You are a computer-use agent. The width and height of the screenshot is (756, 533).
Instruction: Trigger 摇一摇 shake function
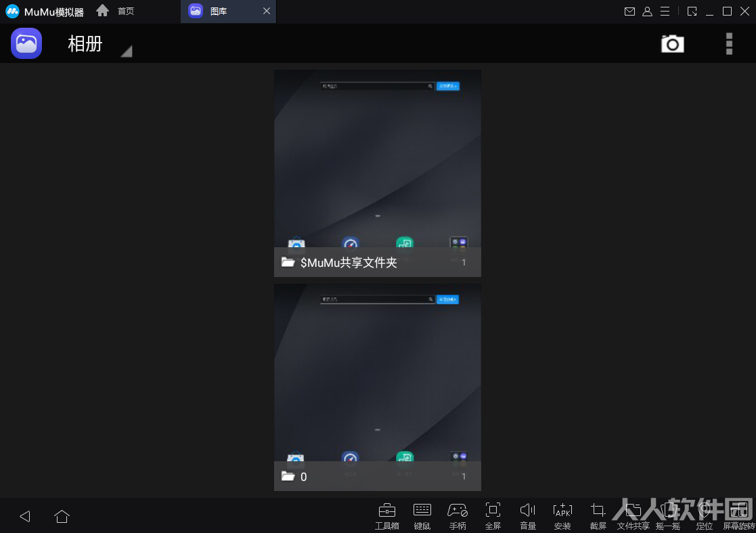point(668,516)
